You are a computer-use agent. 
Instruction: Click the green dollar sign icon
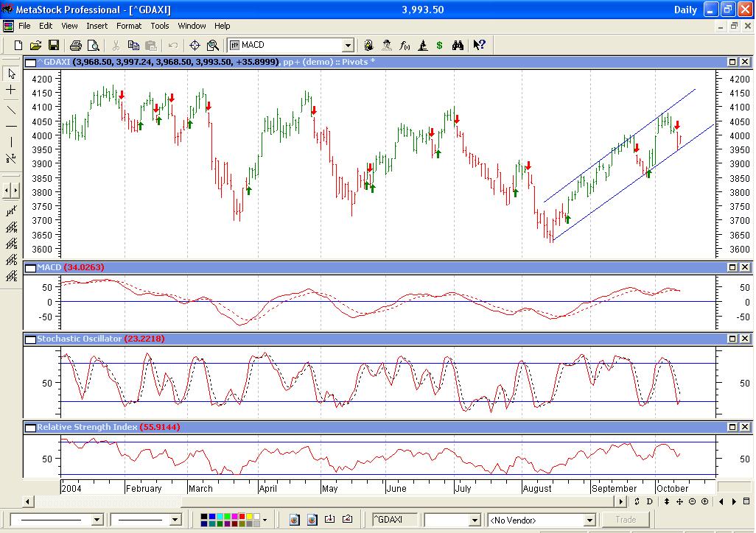click(439, 46)
